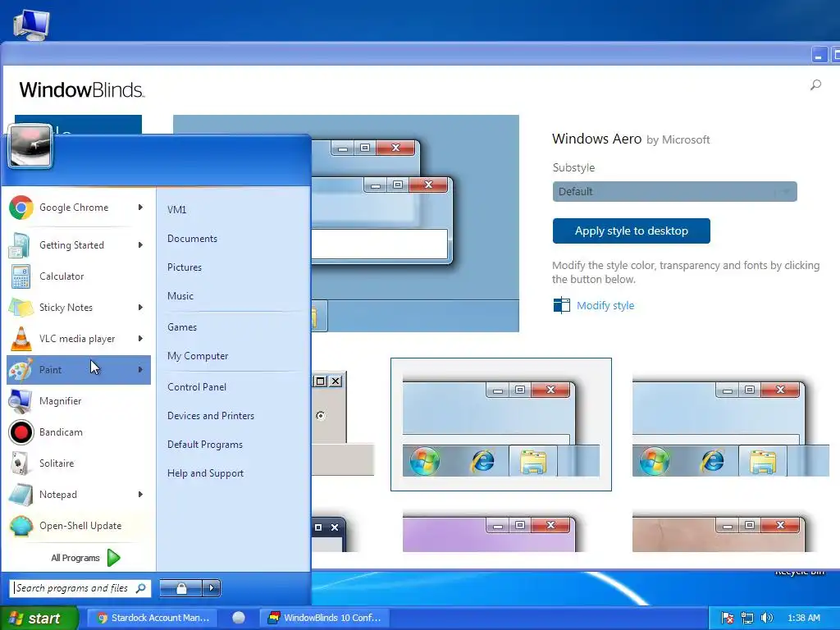The image size is (840, 630).
Task: Expand Getting Started submenu arrow
Action: [140, 244]
